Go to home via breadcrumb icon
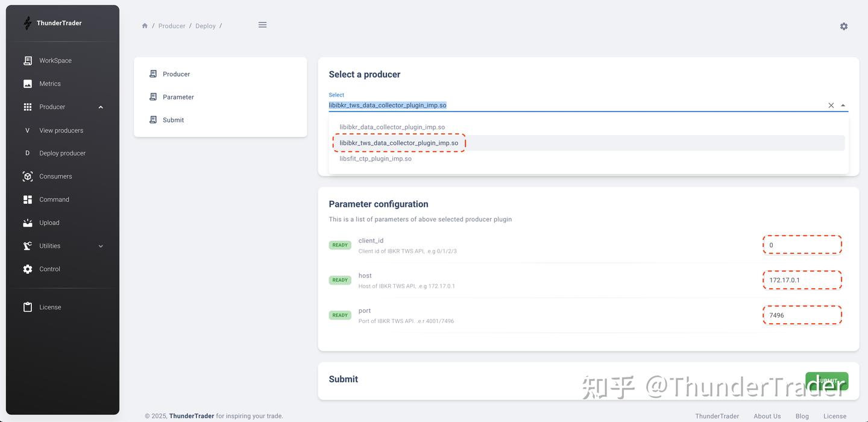Image resolution: width=868 pixels, height=422 pixels. 145,26
